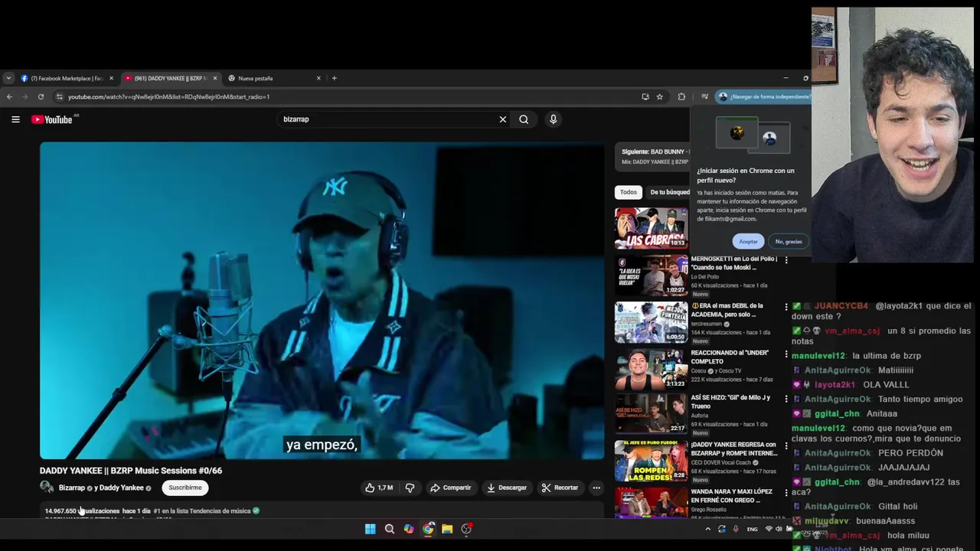
Task: Install the app from the address bar icon
Action: (645, 96)
